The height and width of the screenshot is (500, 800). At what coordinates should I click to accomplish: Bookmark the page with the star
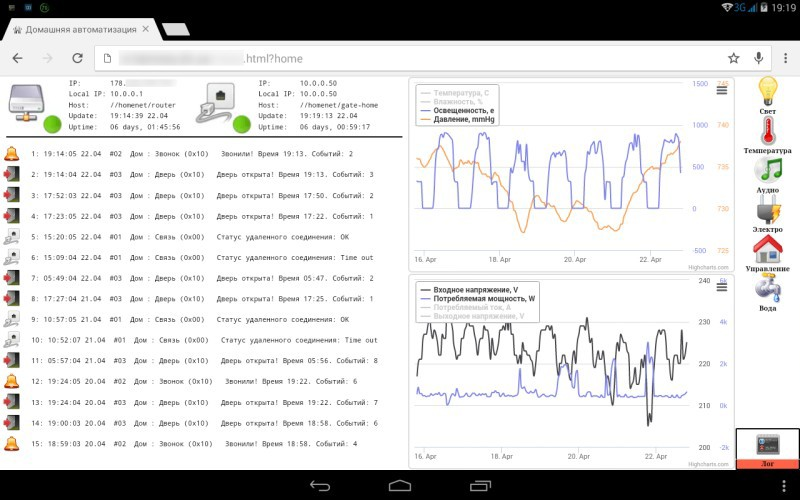click(734, 58)
